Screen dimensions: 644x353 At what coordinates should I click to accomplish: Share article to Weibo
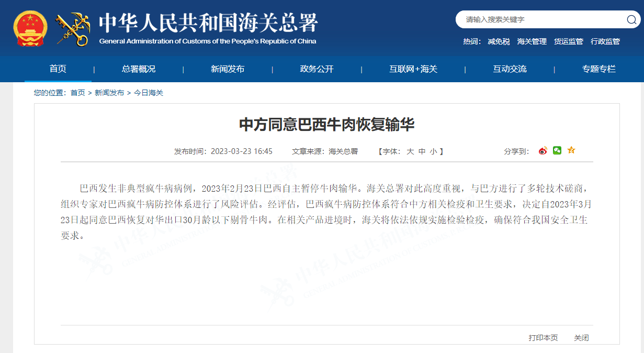[x=543, y=151]
